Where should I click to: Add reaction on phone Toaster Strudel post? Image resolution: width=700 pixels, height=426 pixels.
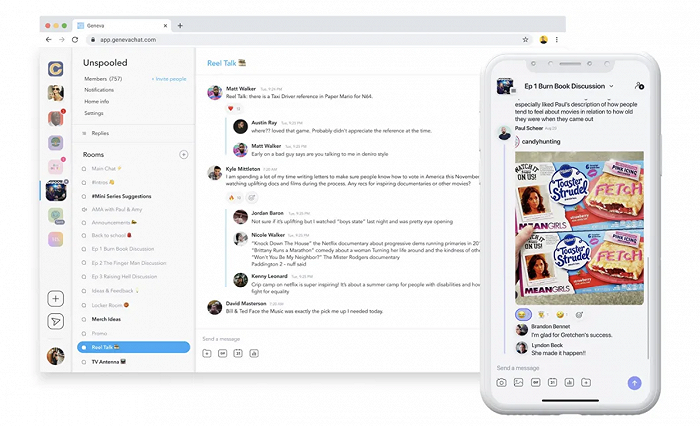[579, 315]
